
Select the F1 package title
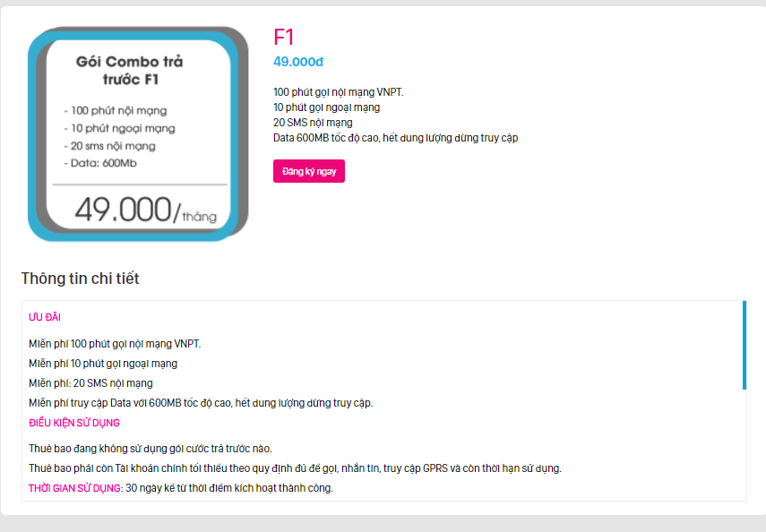[284, 37]
